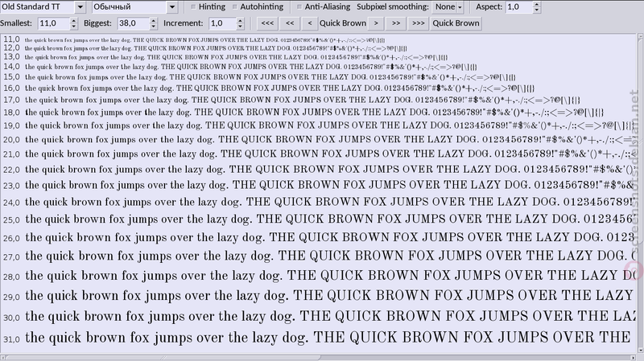Decrease the Increment value with down arrow
This screenshot has width=644, height=361.
[x=241, y=27]
